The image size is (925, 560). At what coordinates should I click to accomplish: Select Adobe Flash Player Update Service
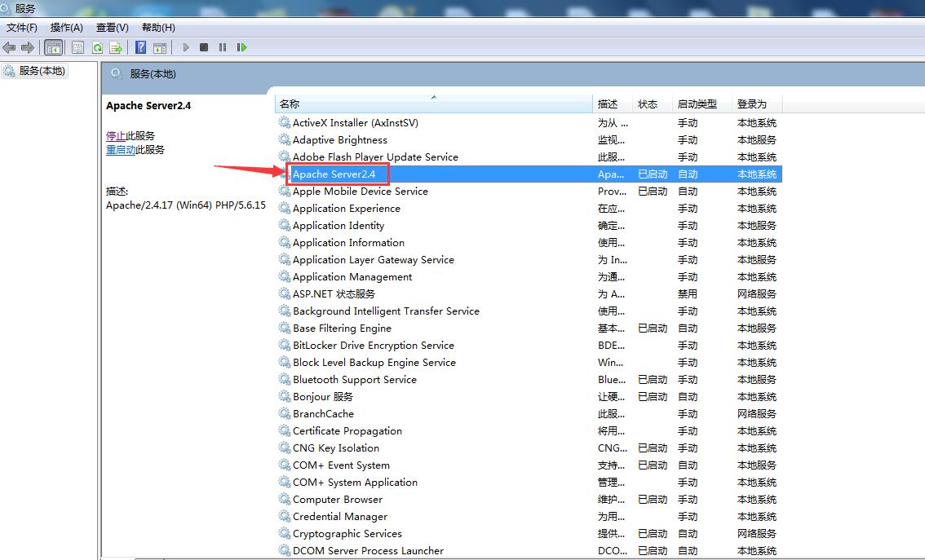click(x=529, y=157)
